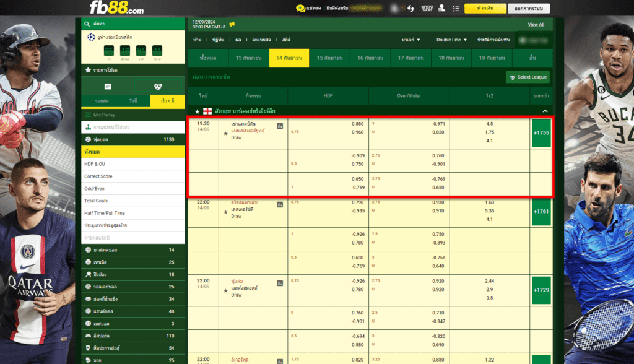
Task: Click the basketball sport icon in sidebar
Action: tap(88, 250)
